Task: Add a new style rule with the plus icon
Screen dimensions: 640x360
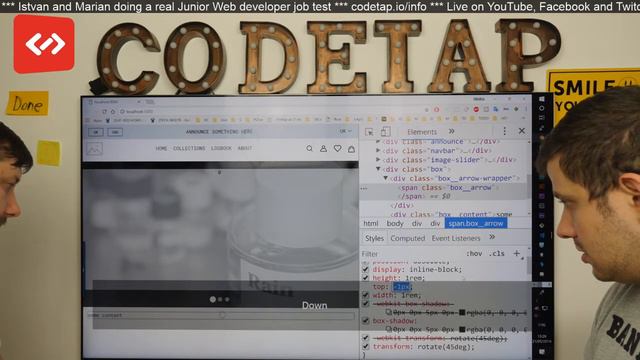Action: 516,253
